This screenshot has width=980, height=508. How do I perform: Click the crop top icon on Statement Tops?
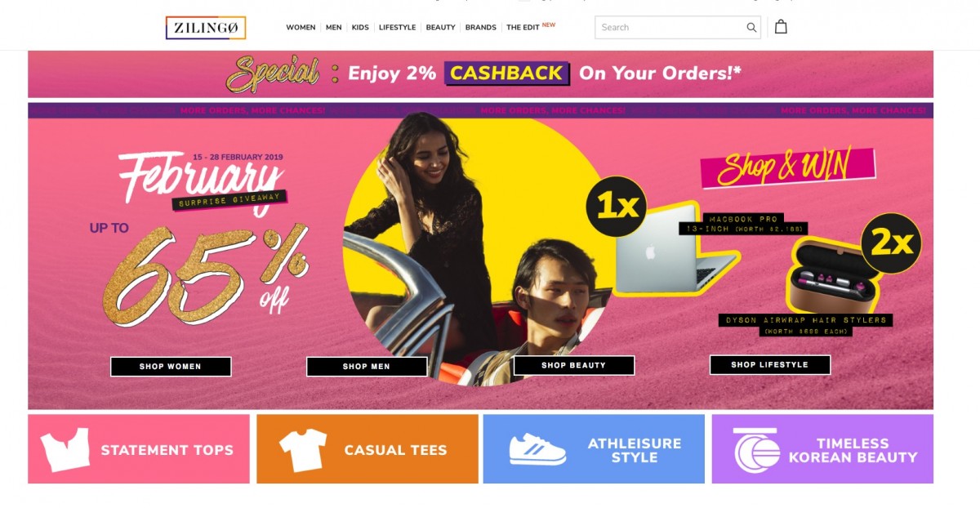click(x=65, y=450)
